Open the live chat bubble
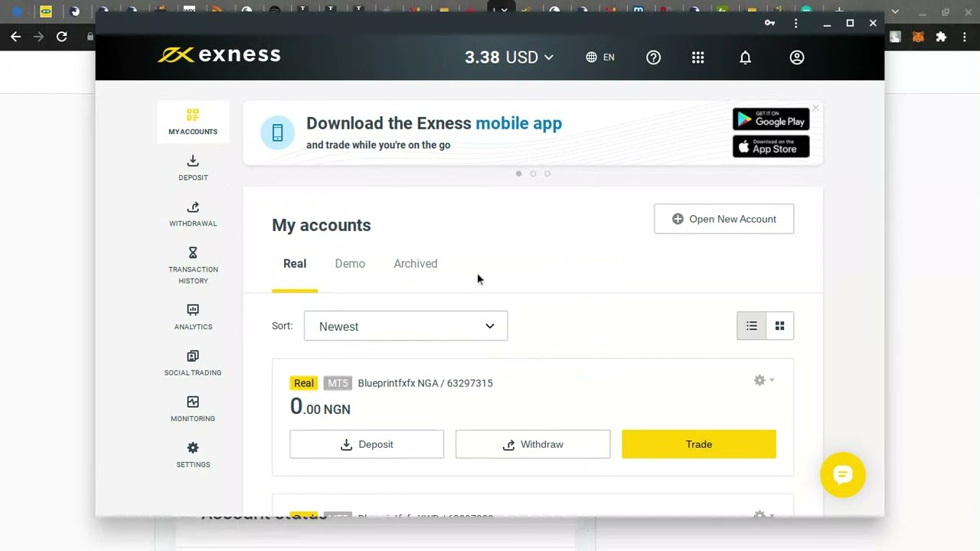980x551 pixels. point(843,475)
